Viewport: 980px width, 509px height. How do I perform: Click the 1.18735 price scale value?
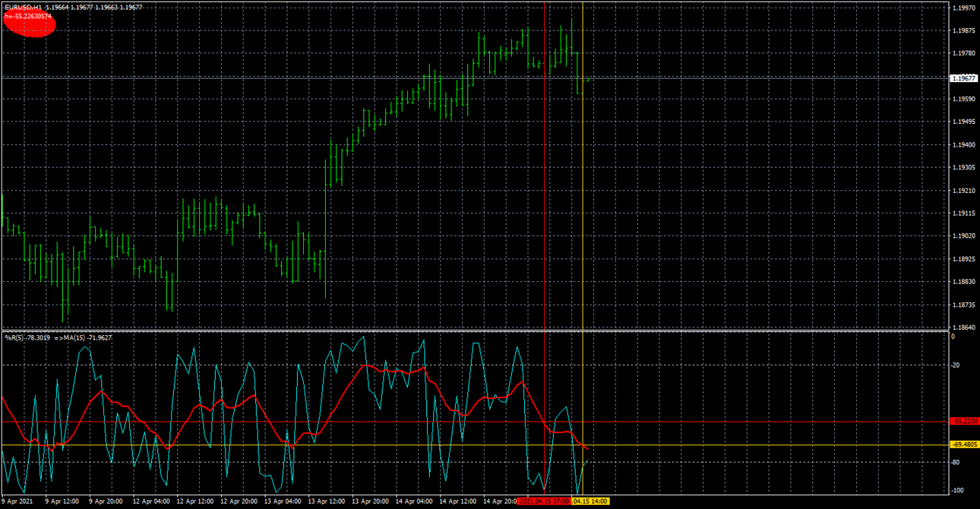(x=963, y=305)
